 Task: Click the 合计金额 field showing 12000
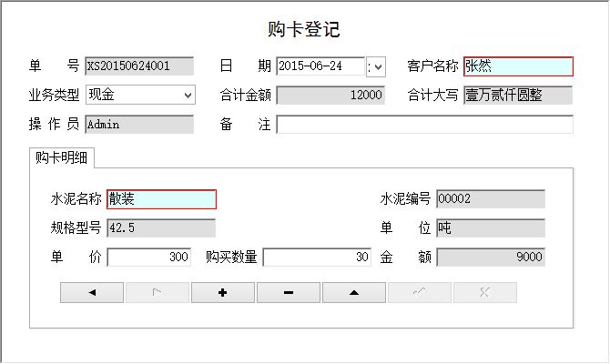coord(330,95)
